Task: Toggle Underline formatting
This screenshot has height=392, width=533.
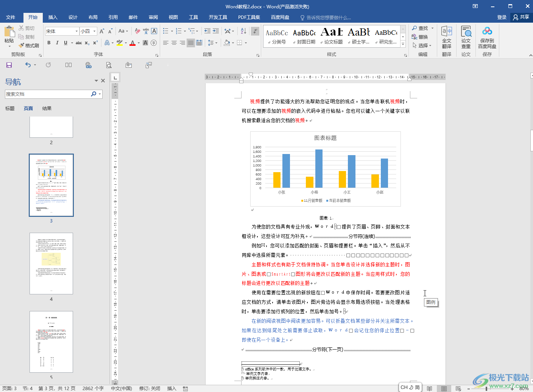Action: tap(65, 43)
